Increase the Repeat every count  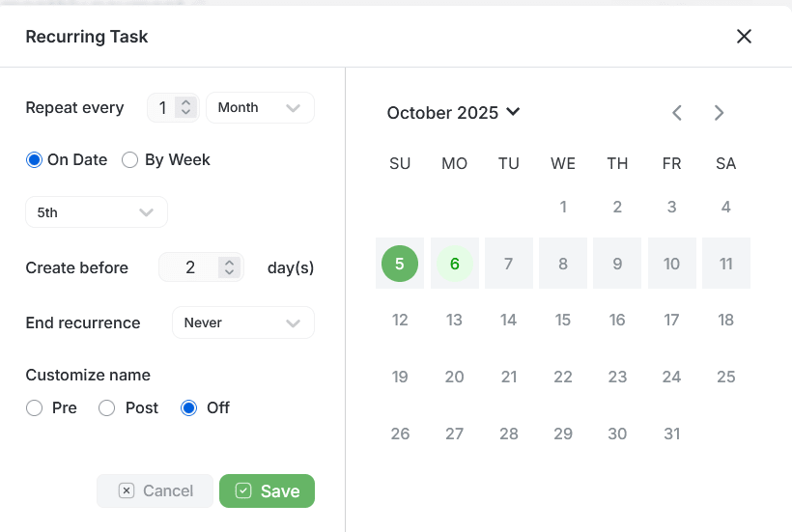186,102
